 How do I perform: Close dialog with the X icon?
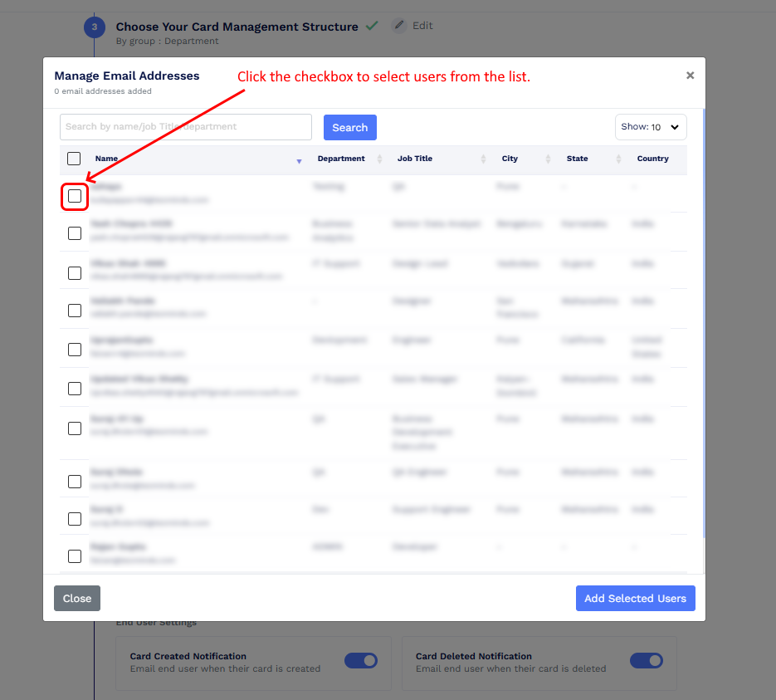690,76
